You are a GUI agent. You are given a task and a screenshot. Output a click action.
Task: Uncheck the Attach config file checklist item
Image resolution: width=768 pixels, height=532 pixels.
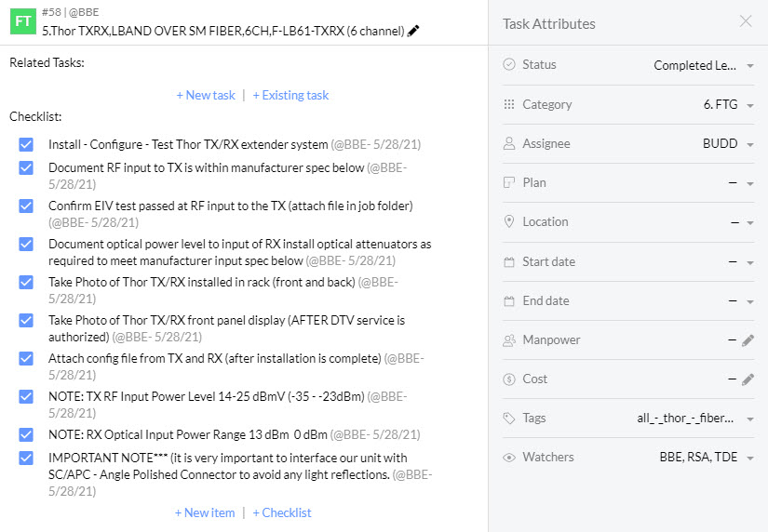26,359
